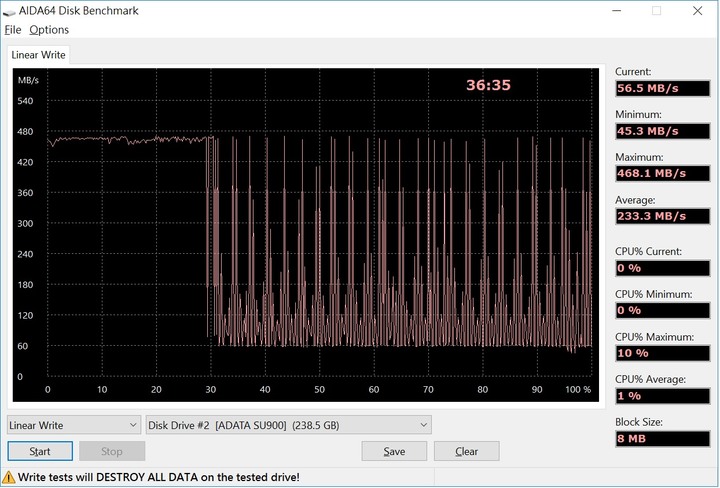Click the disabled Stop button
Screen dimensions: 720x488
(x=112, y=451)
